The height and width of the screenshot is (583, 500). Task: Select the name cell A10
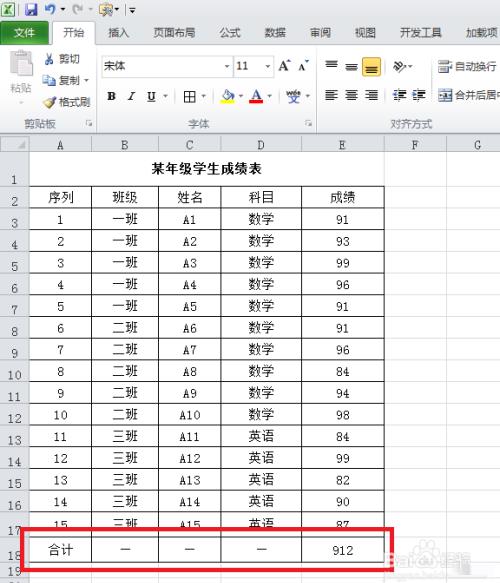[x=190, y=415]
